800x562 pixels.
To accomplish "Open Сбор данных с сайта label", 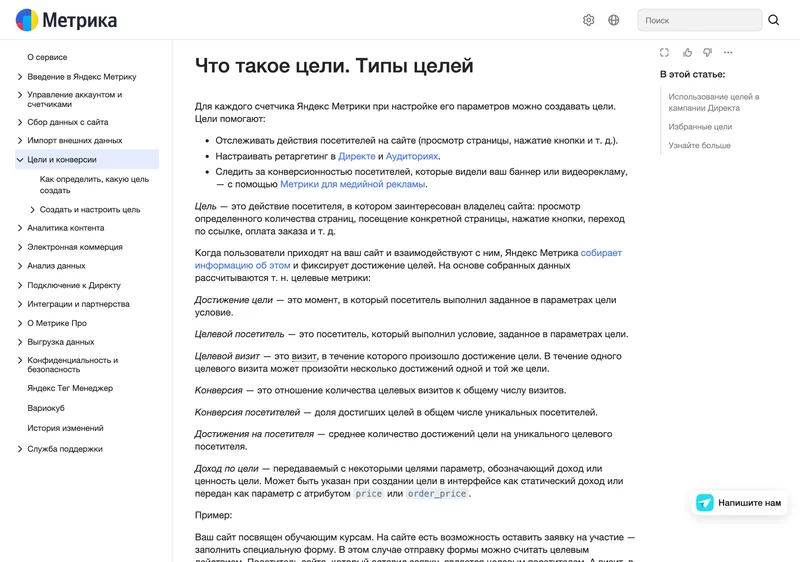I will coord(68,122).
